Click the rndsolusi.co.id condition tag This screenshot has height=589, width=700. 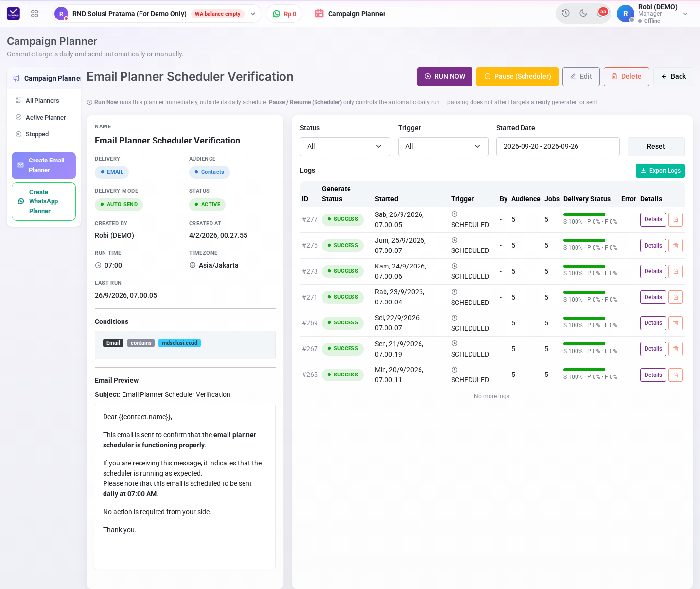(x=179, y=343)
